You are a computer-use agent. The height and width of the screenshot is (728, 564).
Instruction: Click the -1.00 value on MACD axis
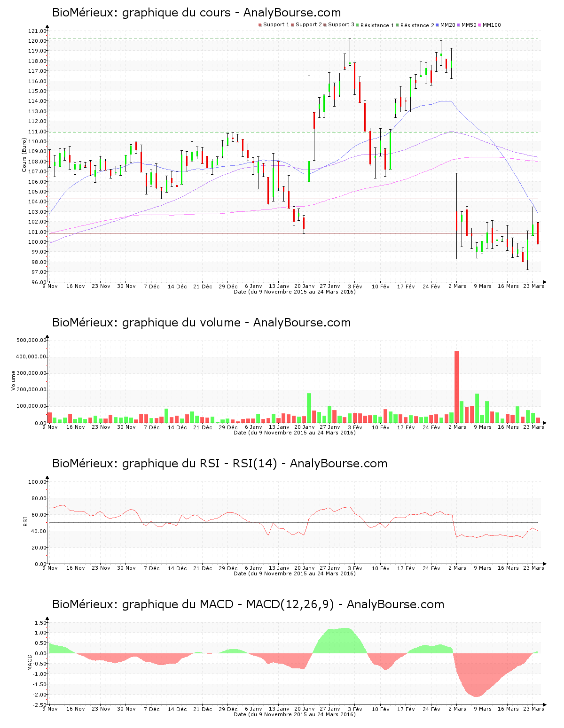[x=39, y=674]
